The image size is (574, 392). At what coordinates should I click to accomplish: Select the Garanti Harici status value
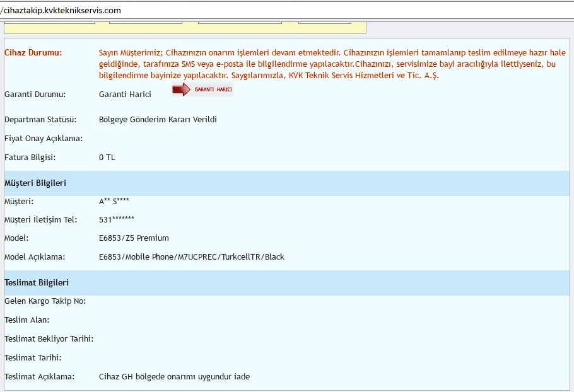125,95
